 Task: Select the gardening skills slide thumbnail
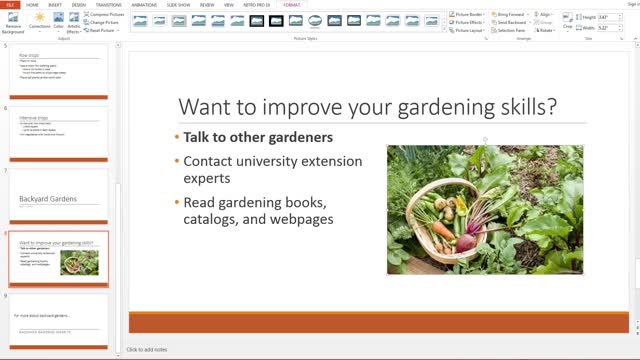(58, 259)
